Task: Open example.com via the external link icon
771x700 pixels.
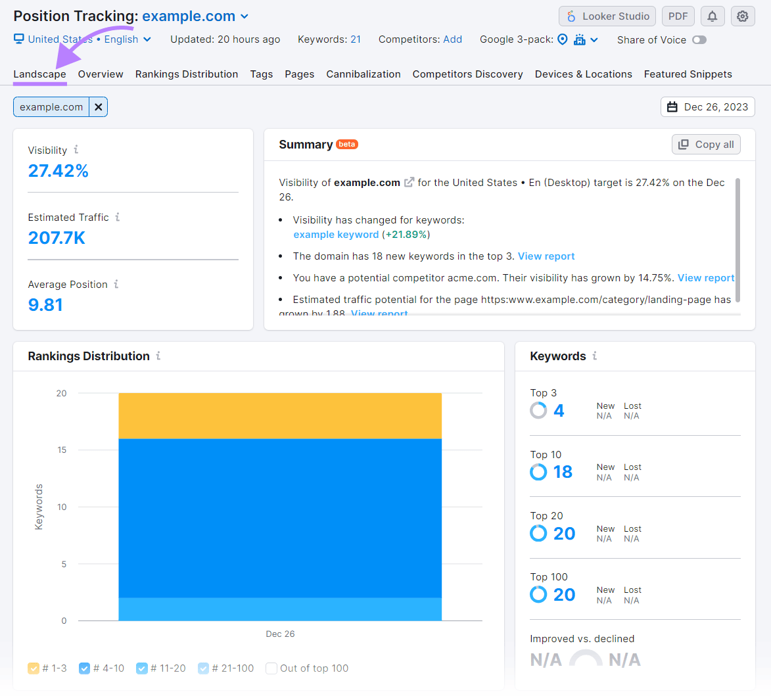Action: (x=409, y=182)
